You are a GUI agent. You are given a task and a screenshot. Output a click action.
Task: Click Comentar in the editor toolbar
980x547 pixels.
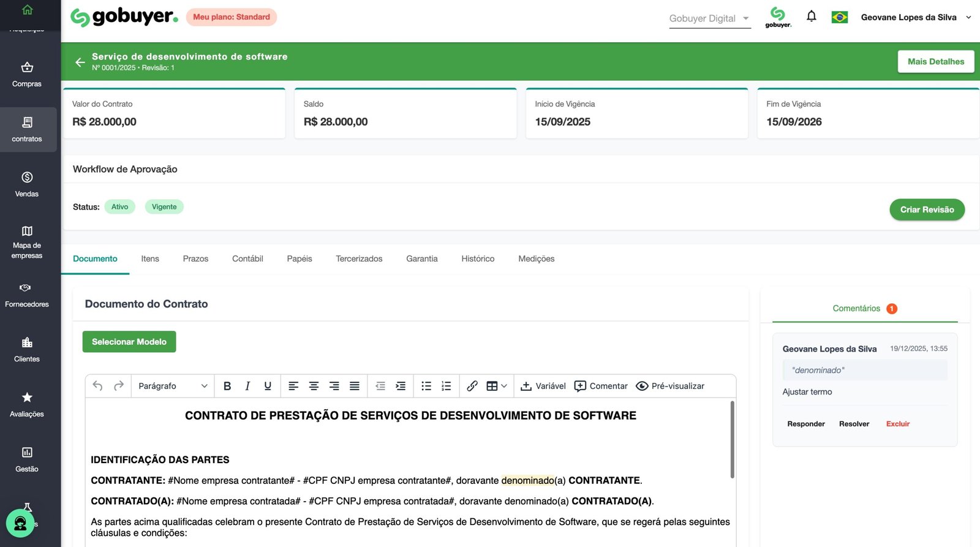(601, 386)
